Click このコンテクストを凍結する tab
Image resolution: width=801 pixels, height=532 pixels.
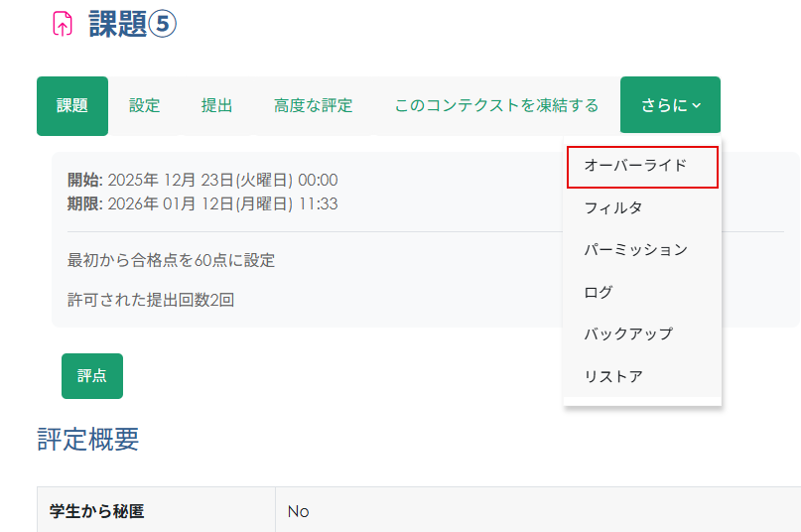point(496,105)
